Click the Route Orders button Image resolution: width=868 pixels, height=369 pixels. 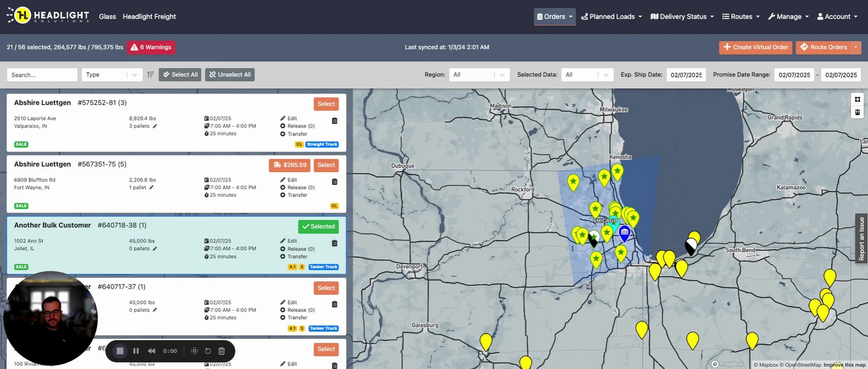tap(823, 47)
